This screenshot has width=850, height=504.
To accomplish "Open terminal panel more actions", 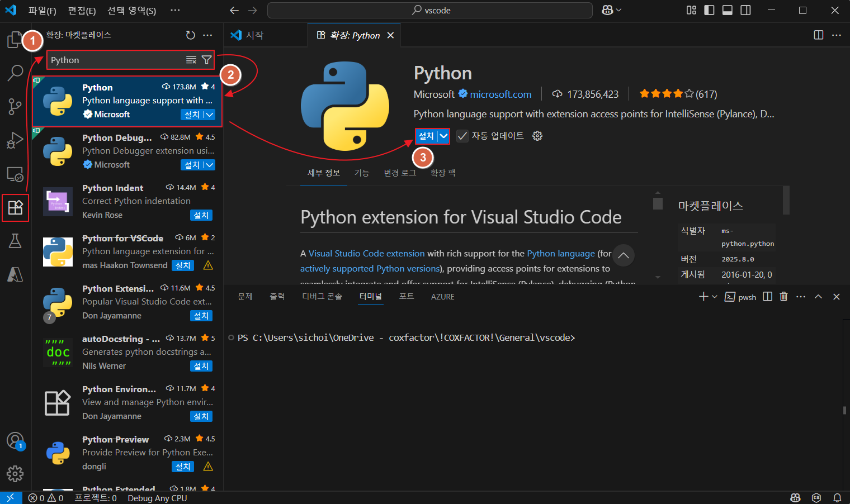I will (801, 297).
